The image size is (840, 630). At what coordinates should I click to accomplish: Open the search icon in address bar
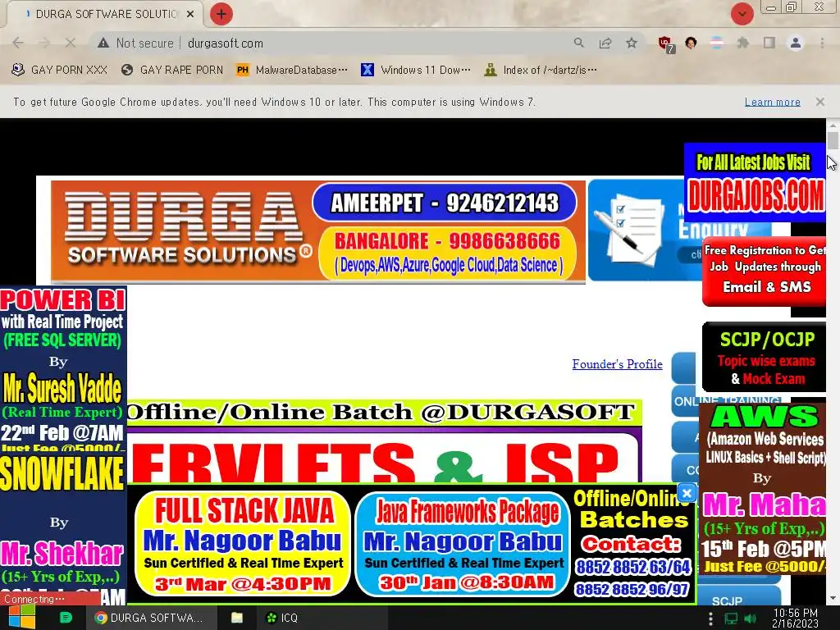578,43
